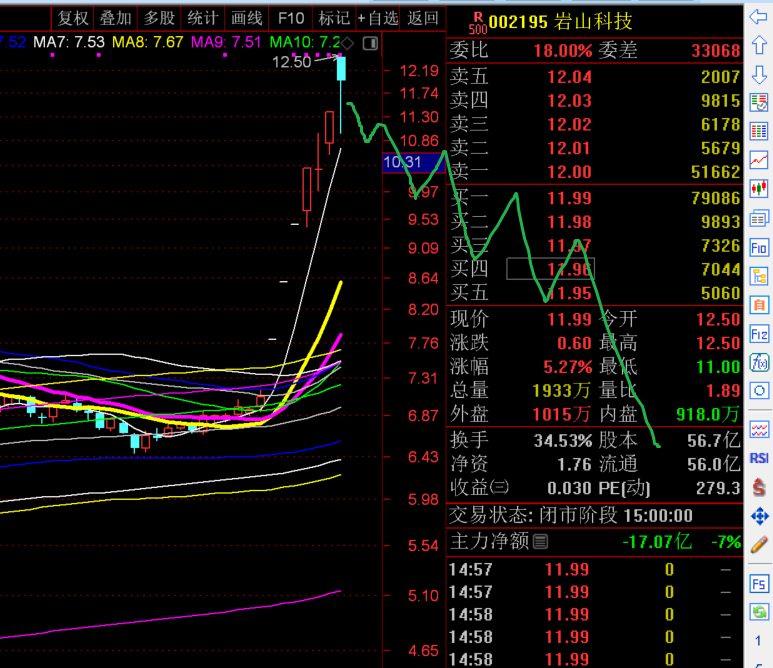The image size is (773, 668).
Task: Click the MA7: 7.53 label
Action: tap(69, 42)
